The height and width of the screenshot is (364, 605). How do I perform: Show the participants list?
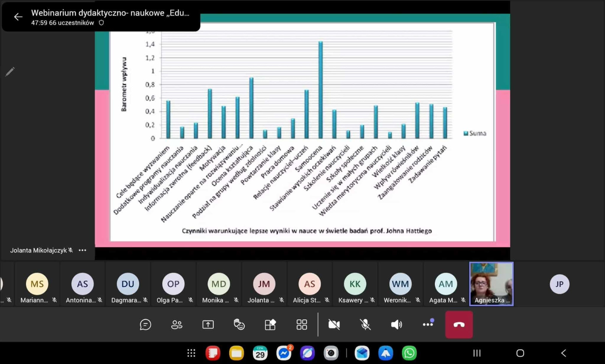177,325
